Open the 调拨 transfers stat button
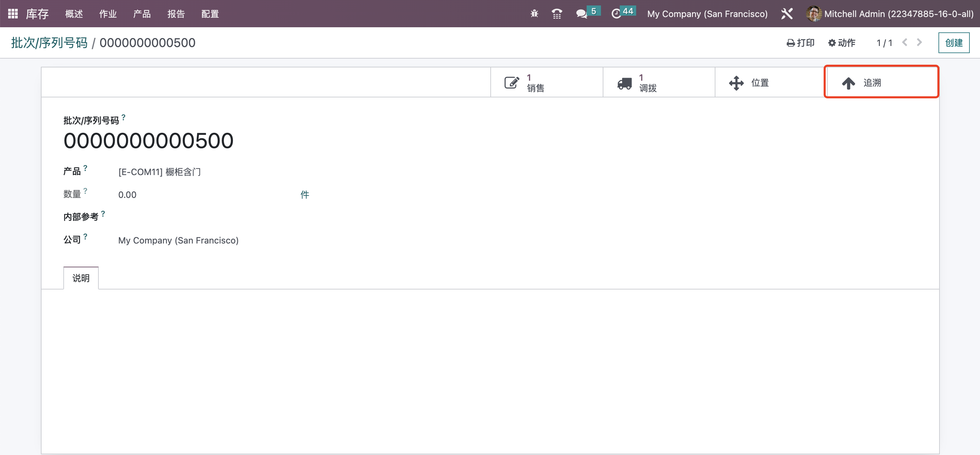 [659, 82]
